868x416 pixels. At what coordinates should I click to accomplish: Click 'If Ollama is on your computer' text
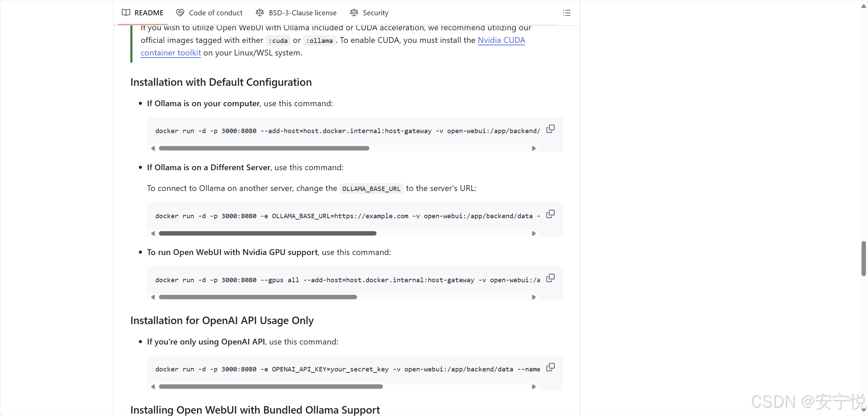[x=203, y=103]
